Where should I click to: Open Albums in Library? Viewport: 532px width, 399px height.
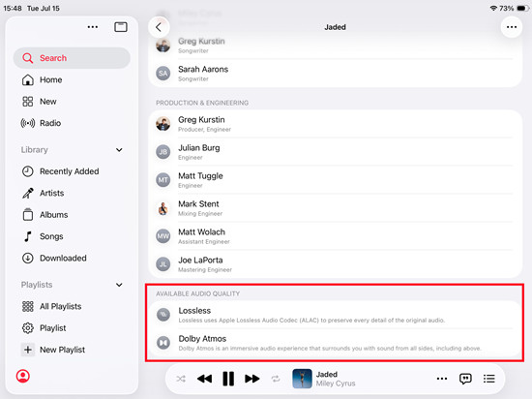(72, 215)
